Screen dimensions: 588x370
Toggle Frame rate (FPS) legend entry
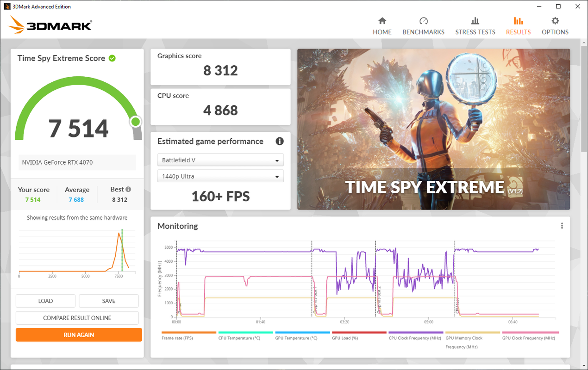189,336
